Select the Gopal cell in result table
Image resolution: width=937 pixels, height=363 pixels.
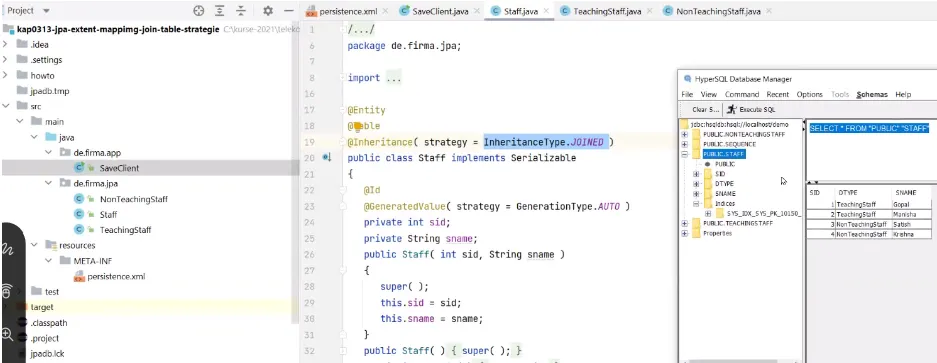point(911,205)
